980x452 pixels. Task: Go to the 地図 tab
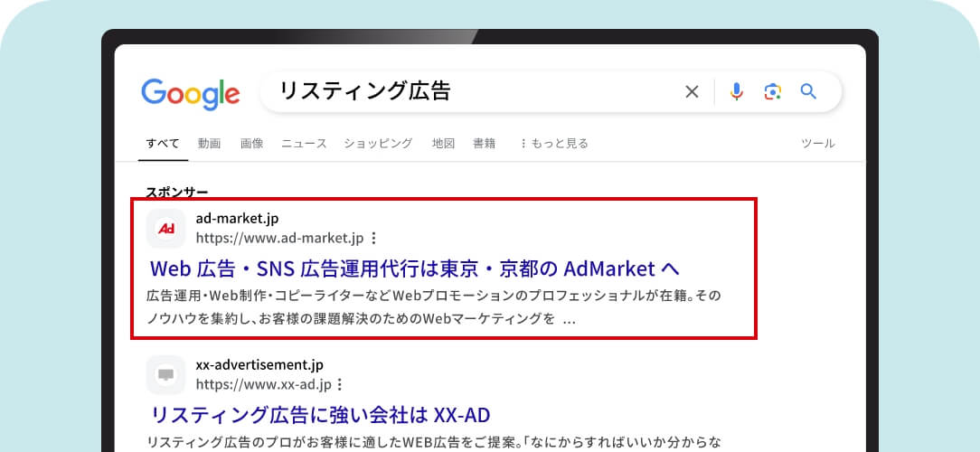tap(443, 144)
